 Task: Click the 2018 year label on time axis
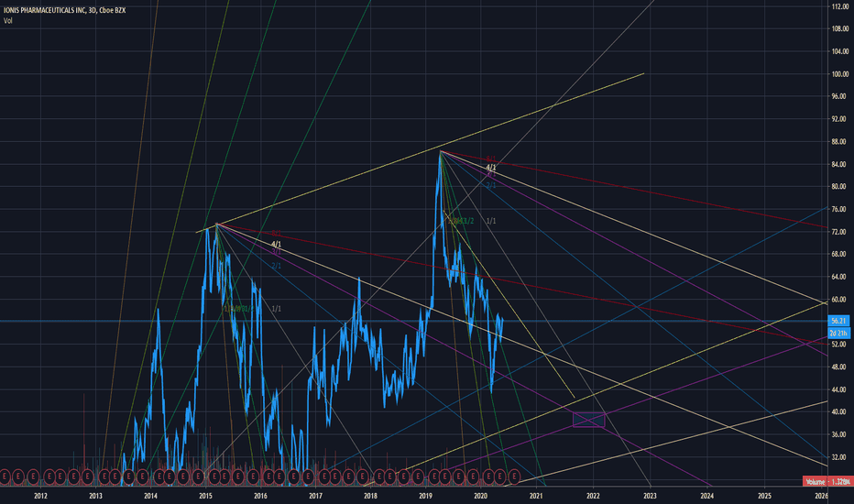[370, 496]
